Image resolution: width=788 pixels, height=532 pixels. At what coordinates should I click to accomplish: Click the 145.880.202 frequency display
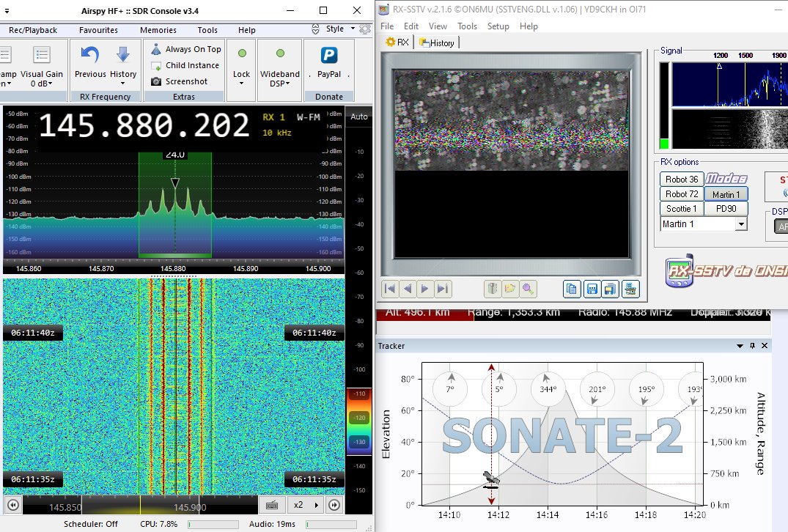(144, 125)
